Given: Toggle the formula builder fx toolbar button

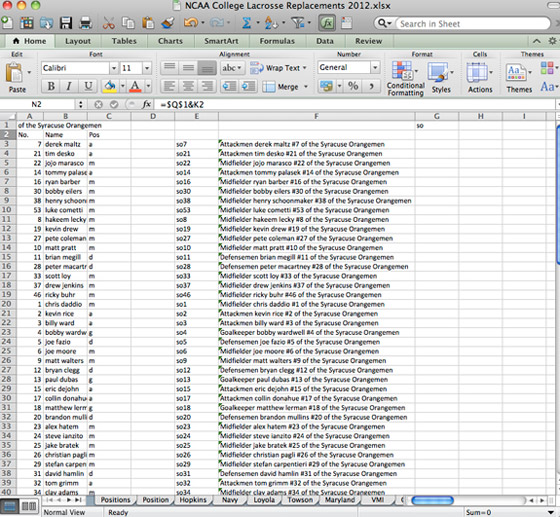Looking at the screenshot, I should click(327, 23).
